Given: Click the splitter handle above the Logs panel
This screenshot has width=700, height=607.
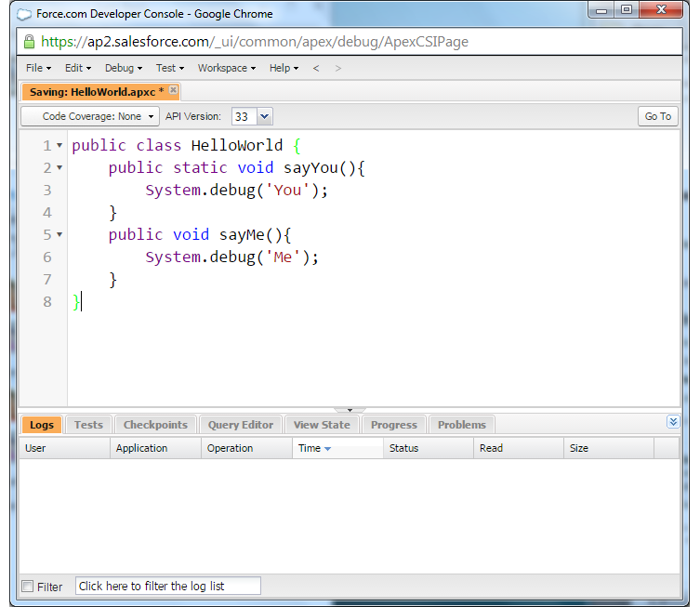Looking at the screenshot, I should point(350,409).
